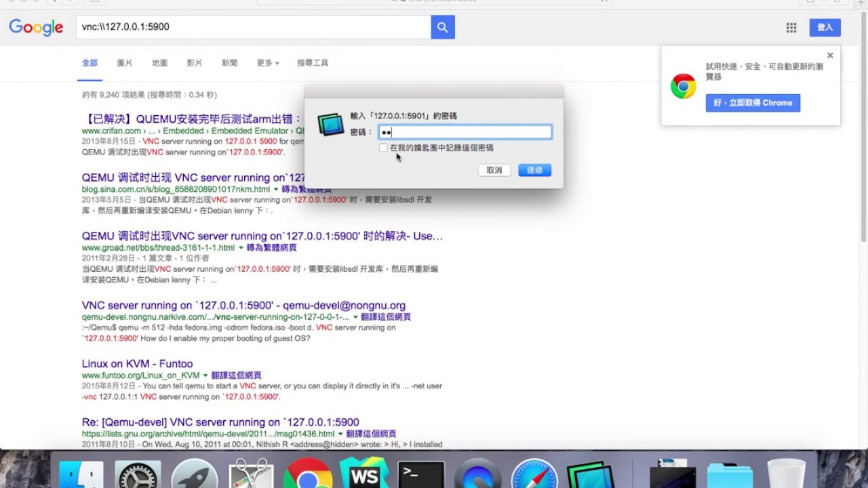Expand the www.groad.net URL dropdown arrow
The image size is (868, 488).
click(241, 248)
